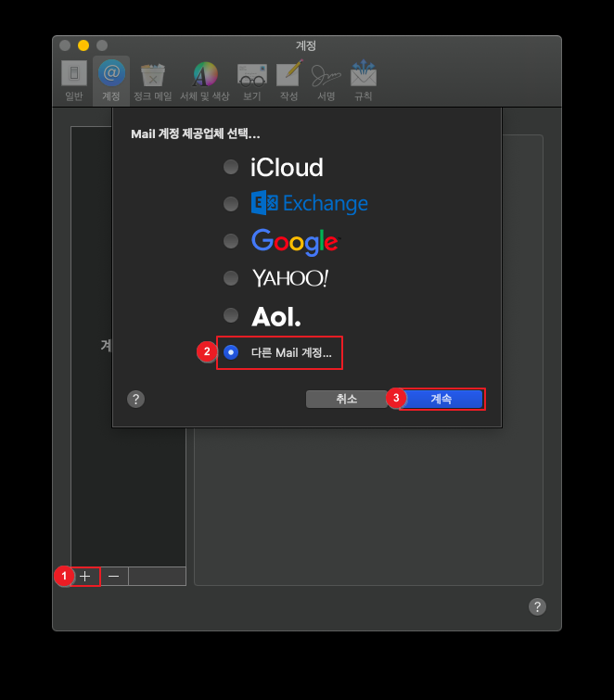Select the 다른 Mail 계정... radio option
This screenshot has width=614, height=700.
pyautogui.click(x=231, y=352)
